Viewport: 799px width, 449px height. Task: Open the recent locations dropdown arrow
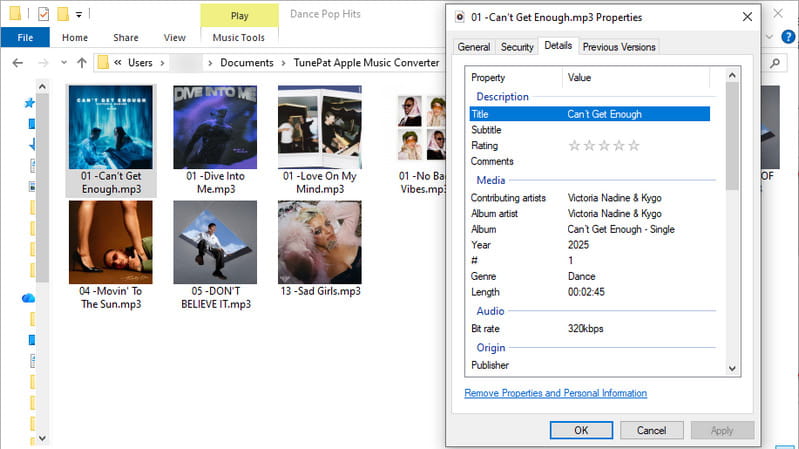click(x=64, y=63)
